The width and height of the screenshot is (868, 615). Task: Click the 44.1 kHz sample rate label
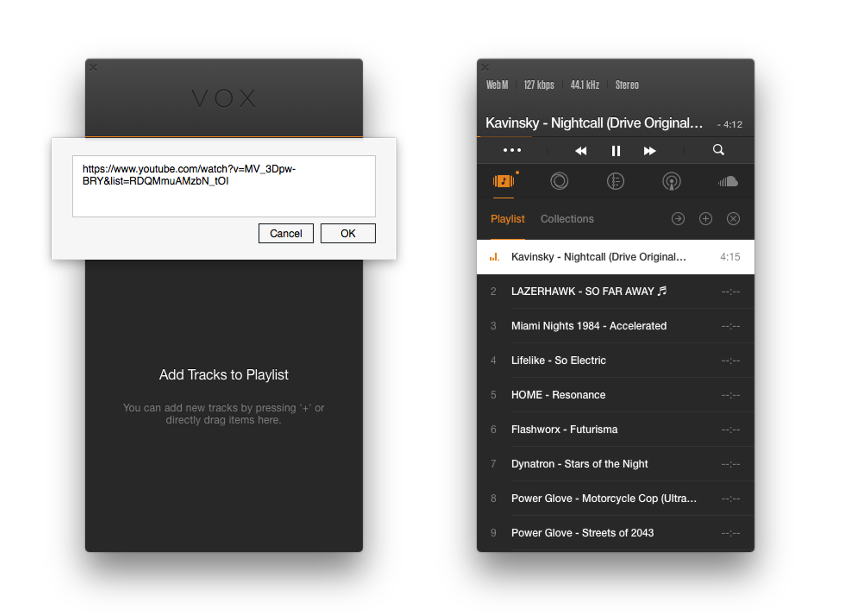[584, 85]
